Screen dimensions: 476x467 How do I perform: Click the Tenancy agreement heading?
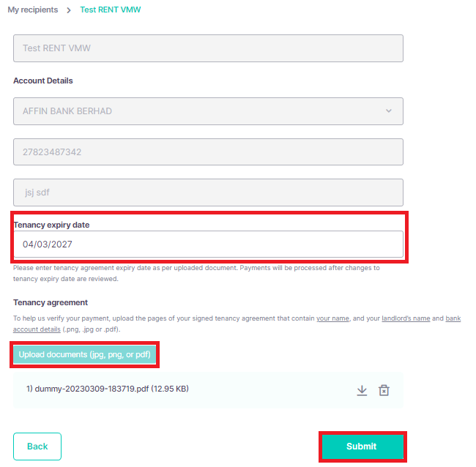point(51,302)
